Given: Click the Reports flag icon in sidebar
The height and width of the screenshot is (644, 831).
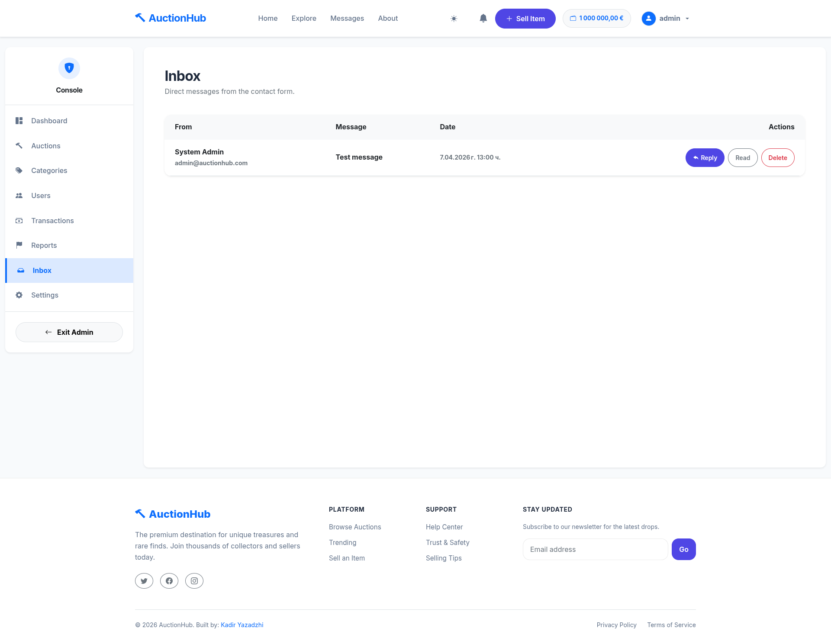Looking at the screenshot, I should pos(19,245).
